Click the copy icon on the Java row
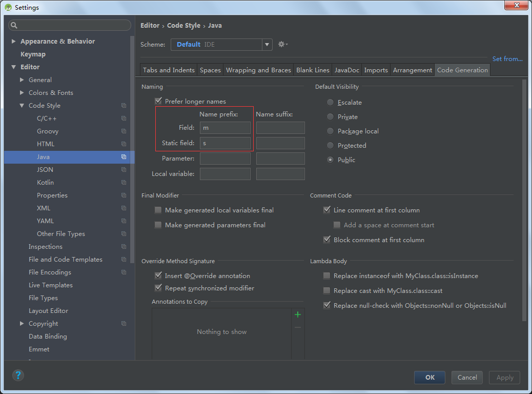Viewport: 532px width, 394px height. pyautogui.click(x=124, y=157)
